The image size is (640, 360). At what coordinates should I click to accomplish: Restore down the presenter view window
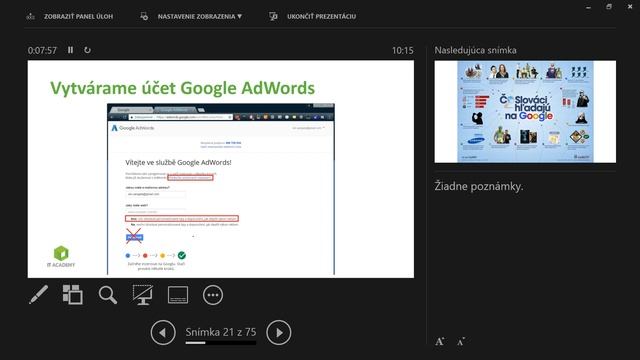pyautogui.click(x=609, y=7)
